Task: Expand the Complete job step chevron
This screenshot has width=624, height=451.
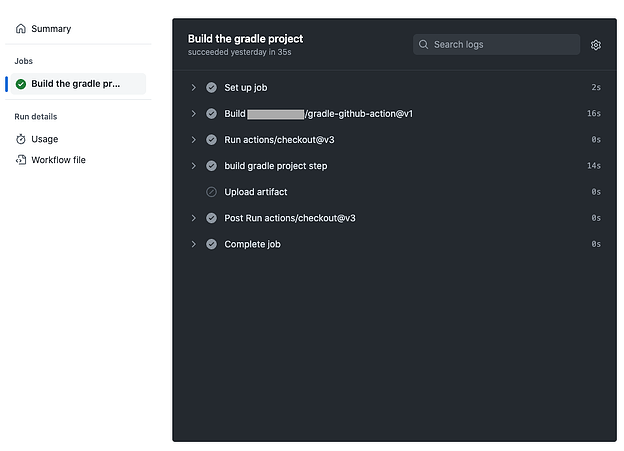Action: [193, 244]
